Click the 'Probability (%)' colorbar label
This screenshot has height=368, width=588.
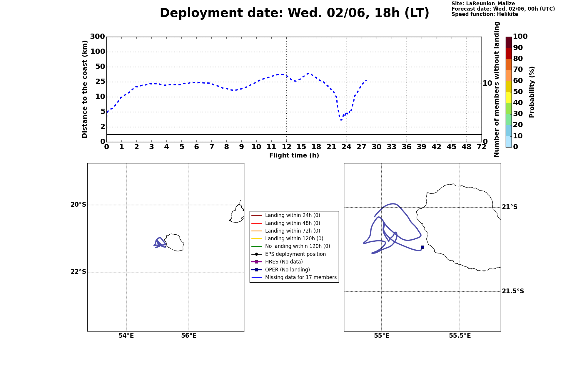pyautogui.click(x=532, y=92)
